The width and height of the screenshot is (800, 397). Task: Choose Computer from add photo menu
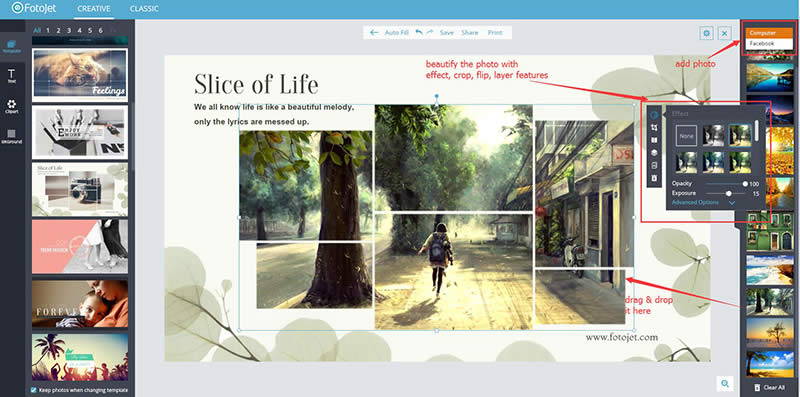[x=769, y=33]
